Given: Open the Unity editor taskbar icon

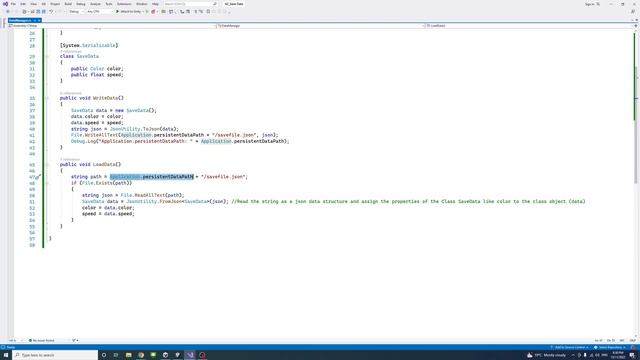Looking at the screenshot, I should tap(178, 355).
